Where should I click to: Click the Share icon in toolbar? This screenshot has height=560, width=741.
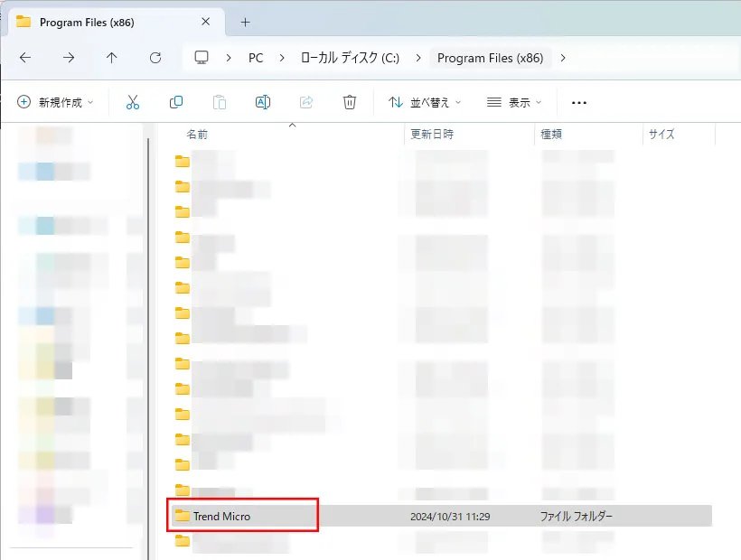[x=305, y=102]
